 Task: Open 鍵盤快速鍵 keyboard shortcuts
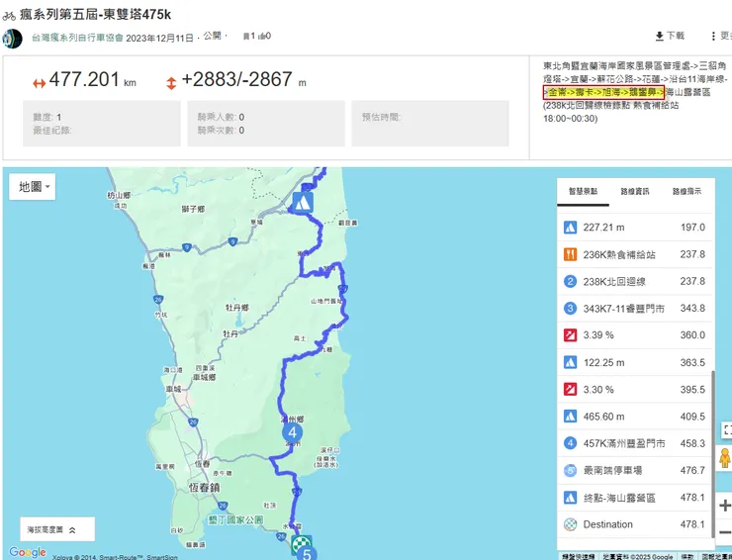[x=579, y=557]
